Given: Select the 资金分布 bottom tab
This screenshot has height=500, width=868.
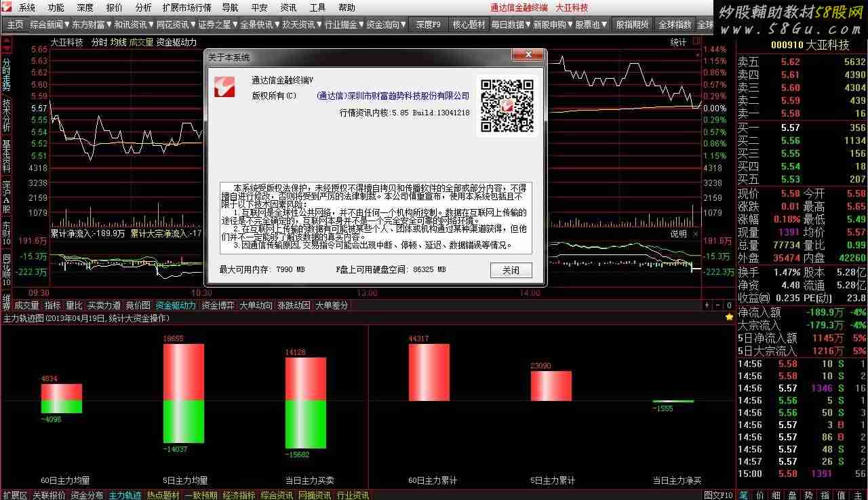Looking at the screenshot, I should click(87, 495).
